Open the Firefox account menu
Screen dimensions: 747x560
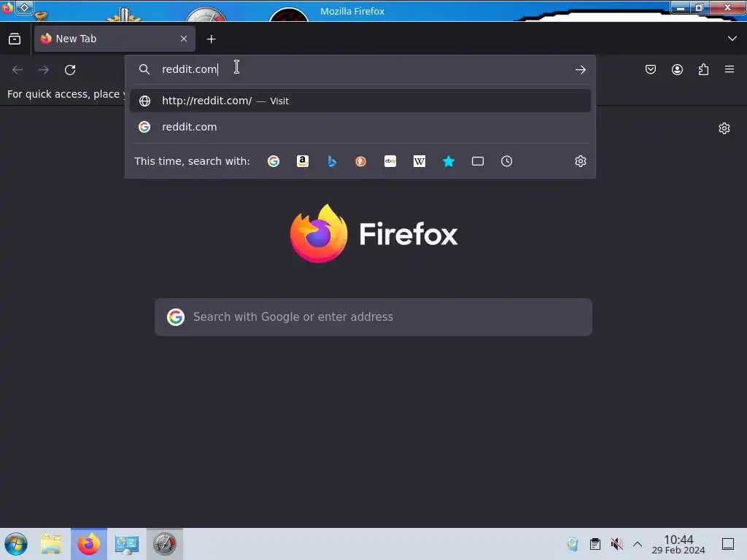click(x=677, y=70)
